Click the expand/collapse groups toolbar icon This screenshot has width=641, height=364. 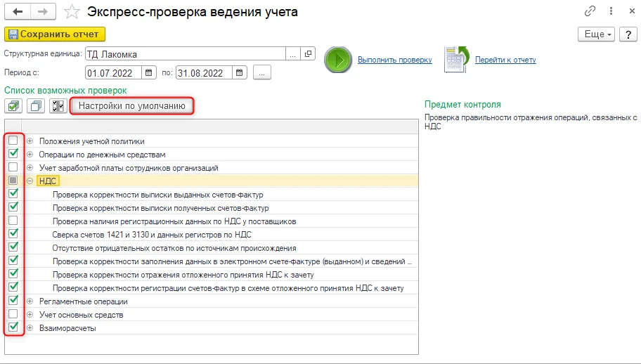[x=58, y=106]
